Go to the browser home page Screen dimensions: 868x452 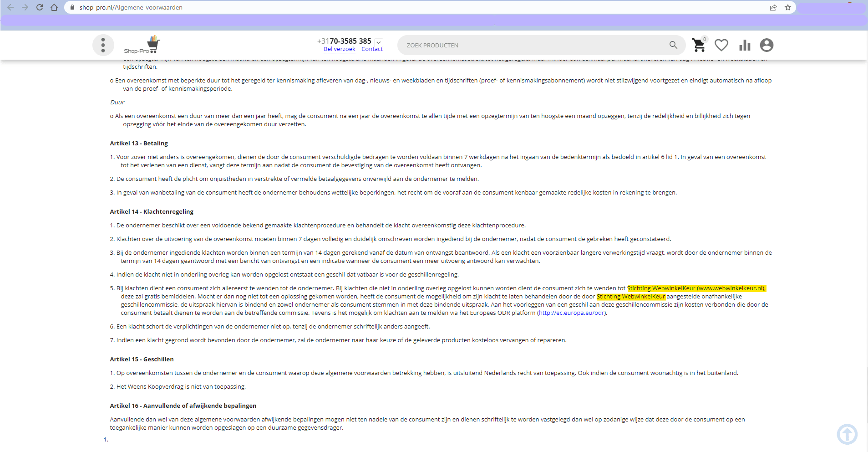(54, 7)
